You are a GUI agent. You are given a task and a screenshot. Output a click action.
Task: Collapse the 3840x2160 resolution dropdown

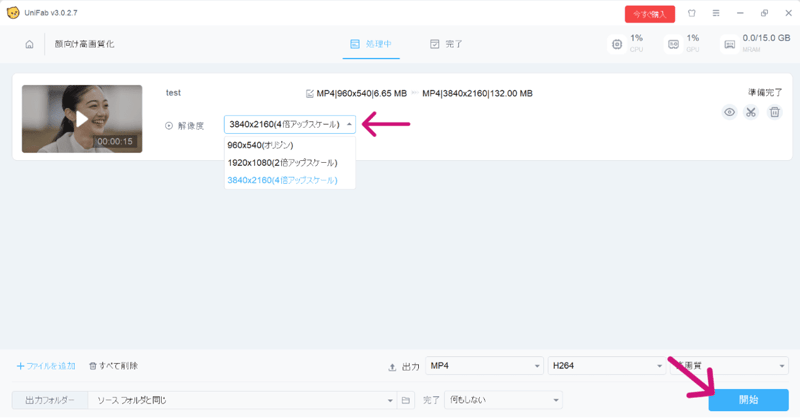(x=290, y=125)
